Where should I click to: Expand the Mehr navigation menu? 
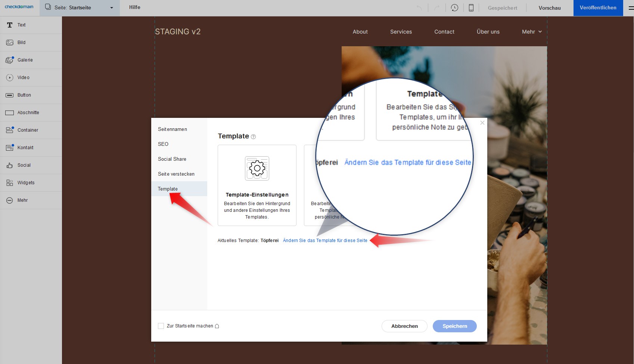pyautogui.click(x=532, y=32)
